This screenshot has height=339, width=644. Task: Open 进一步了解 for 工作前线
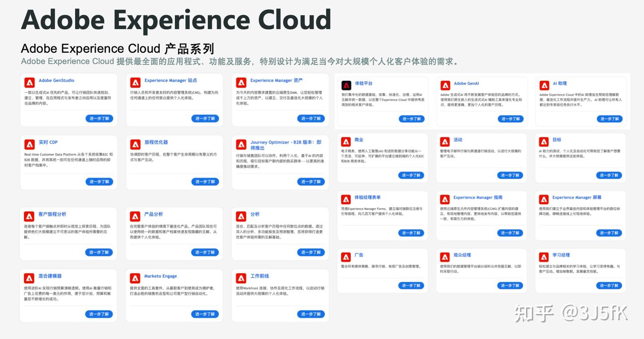[311, 314]
